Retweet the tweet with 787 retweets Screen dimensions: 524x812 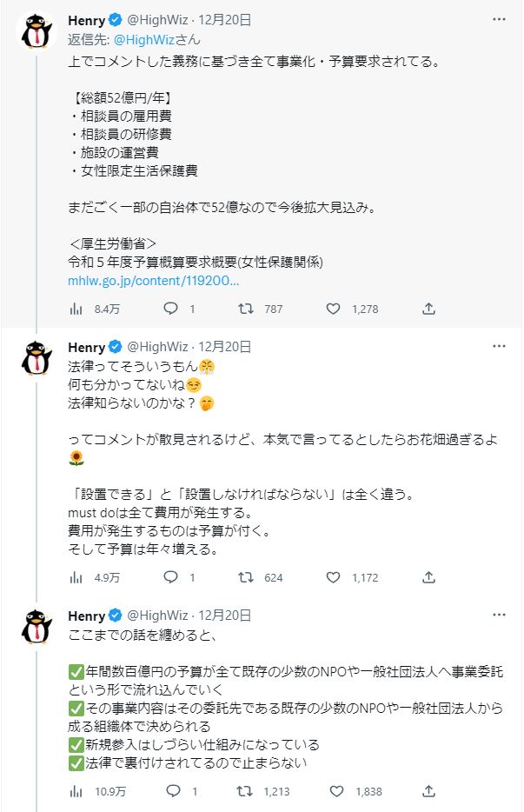coord(247,308)
